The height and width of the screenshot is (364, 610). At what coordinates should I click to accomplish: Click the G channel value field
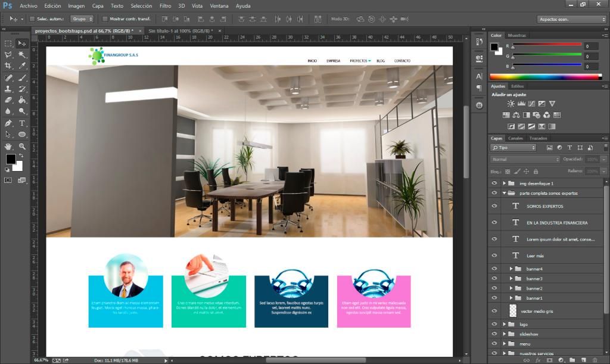pyautogui.click(x=592, y=57)
